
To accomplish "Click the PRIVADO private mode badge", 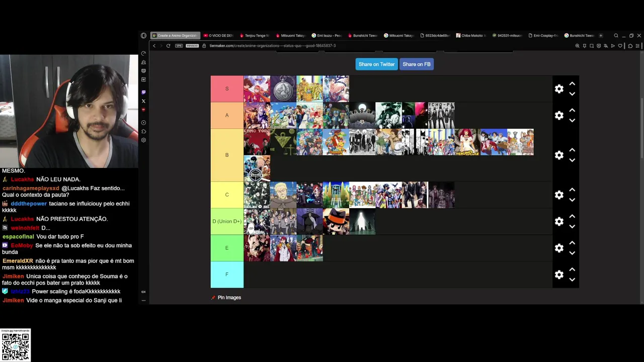I will [192, 46].
